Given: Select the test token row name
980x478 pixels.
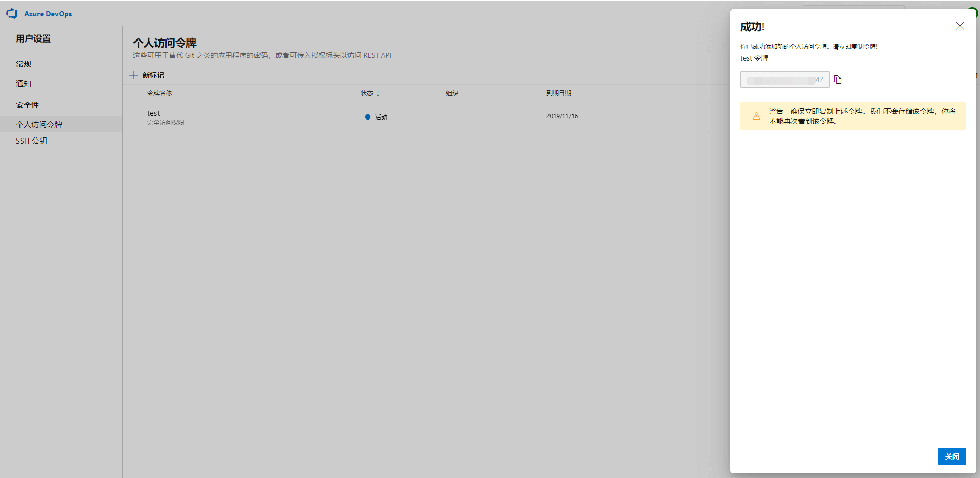Looking at the screenshot, I should pos(153,113).
